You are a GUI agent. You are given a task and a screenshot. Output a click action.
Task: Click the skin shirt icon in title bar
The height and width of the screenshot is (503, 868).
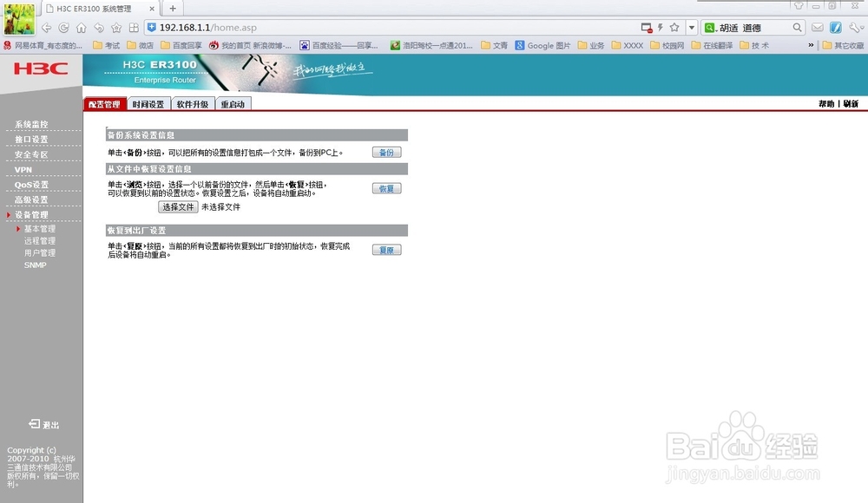pyautogui.click(x=799, y=5)
